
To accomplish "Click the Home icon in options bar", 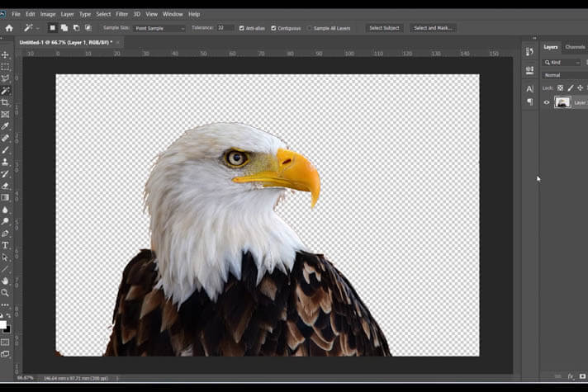I will pos(9,28).
